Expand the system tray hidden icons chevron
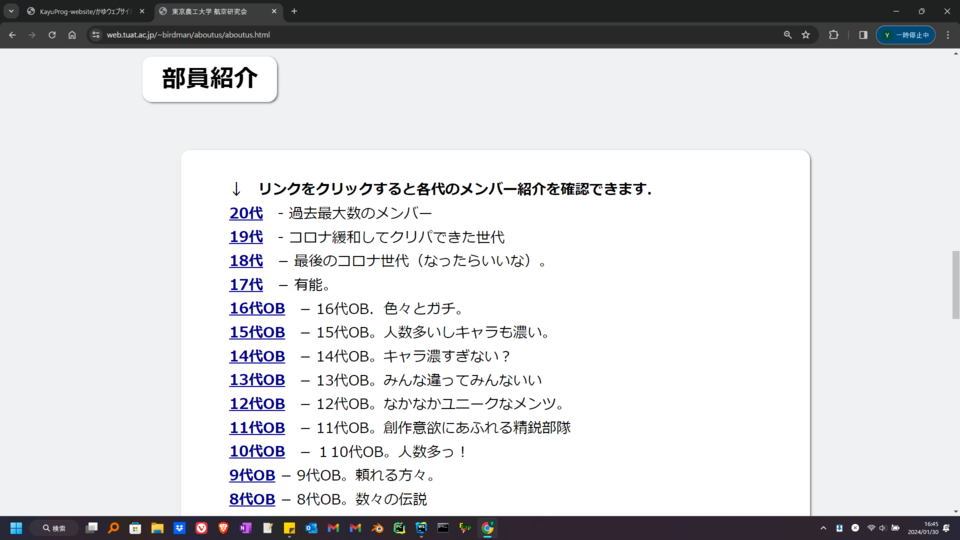Screen dimensions: 960x540 point(823,528)
